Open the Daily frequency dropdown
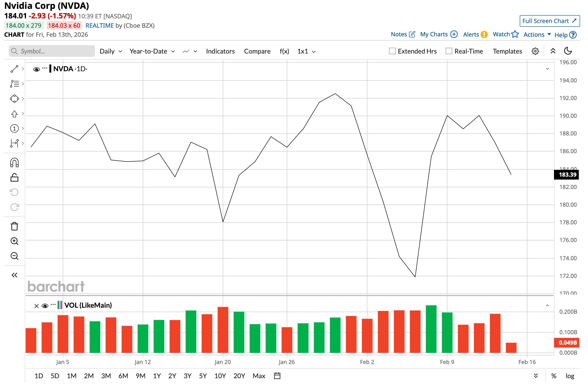This screenshot has width=588, height=391. (x=111, y=51)
